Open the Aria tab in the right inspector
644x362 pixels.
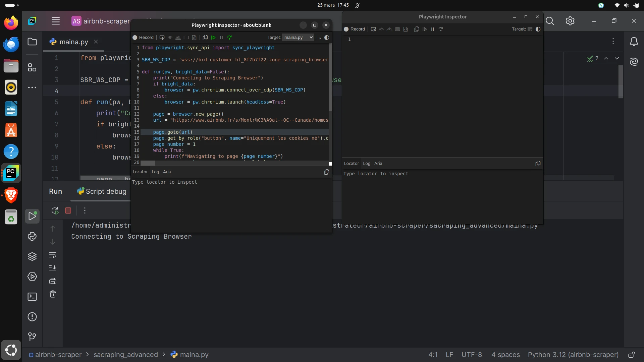[378, 164]
